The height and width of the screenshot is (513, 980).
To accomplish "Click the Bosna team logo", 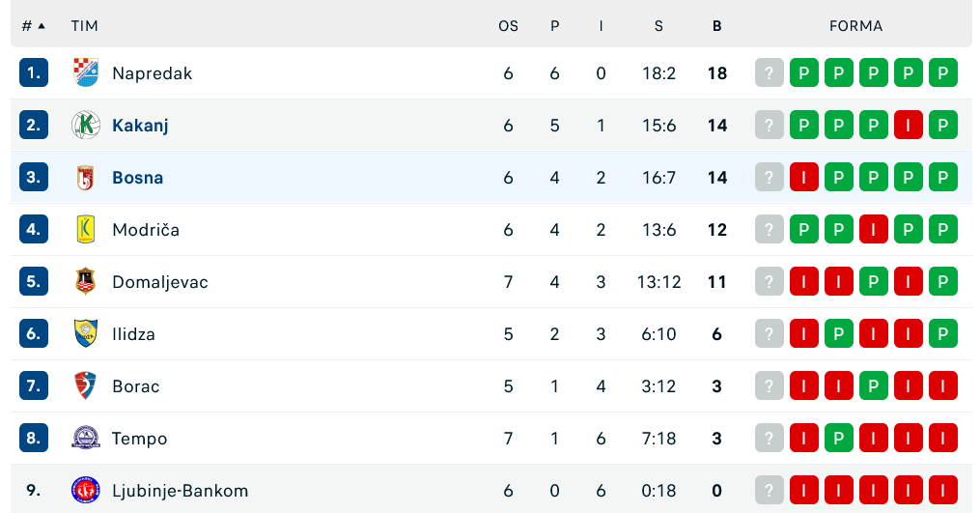I will (x=86, y=177).
